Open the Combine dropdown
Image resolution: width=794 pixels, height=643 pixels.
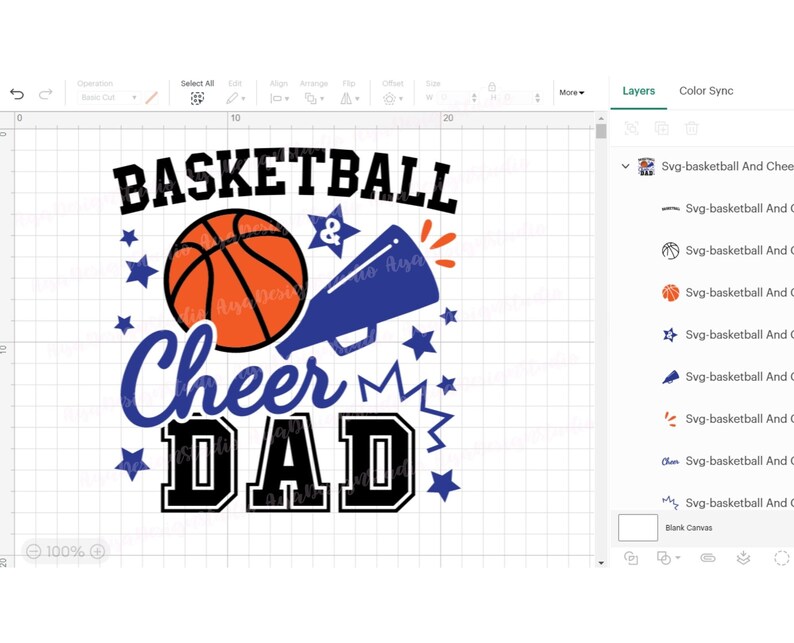668,558
